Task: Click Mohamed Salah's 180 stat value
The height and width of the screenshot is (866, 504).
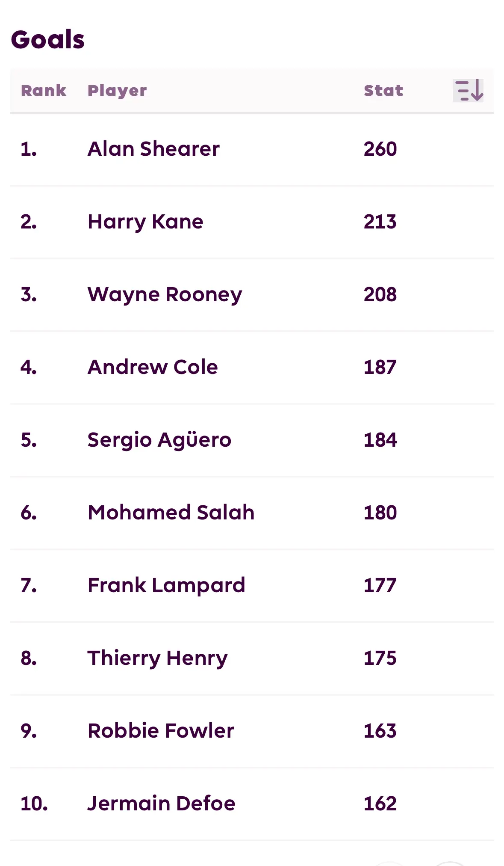Action: (x=380, y=513)
